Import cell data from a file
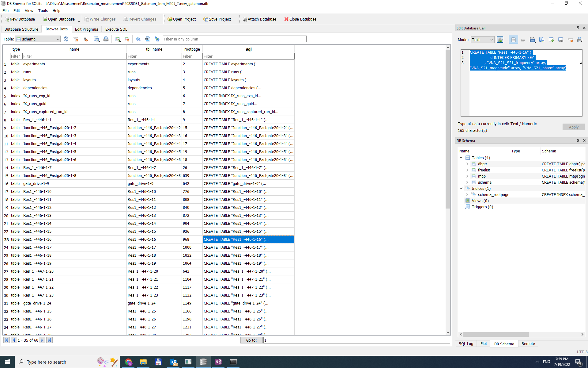 [532, 40]
